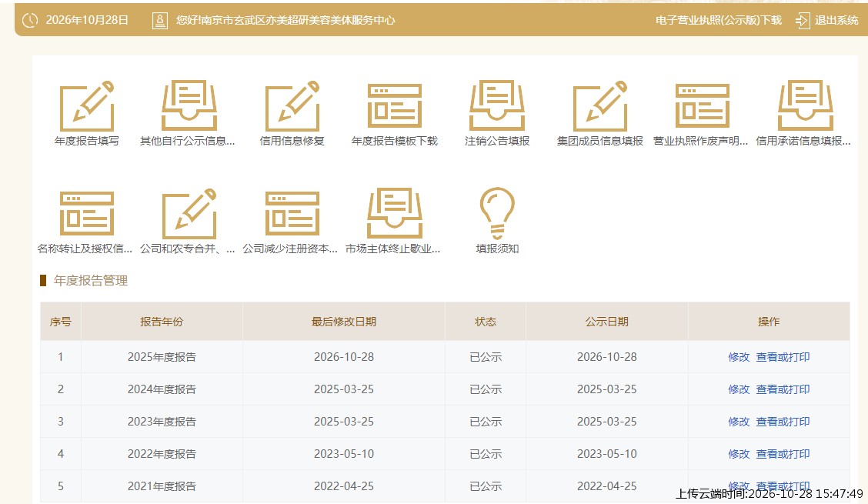
Task: Click 修改 for 2022年度报告
Action: 739,454
